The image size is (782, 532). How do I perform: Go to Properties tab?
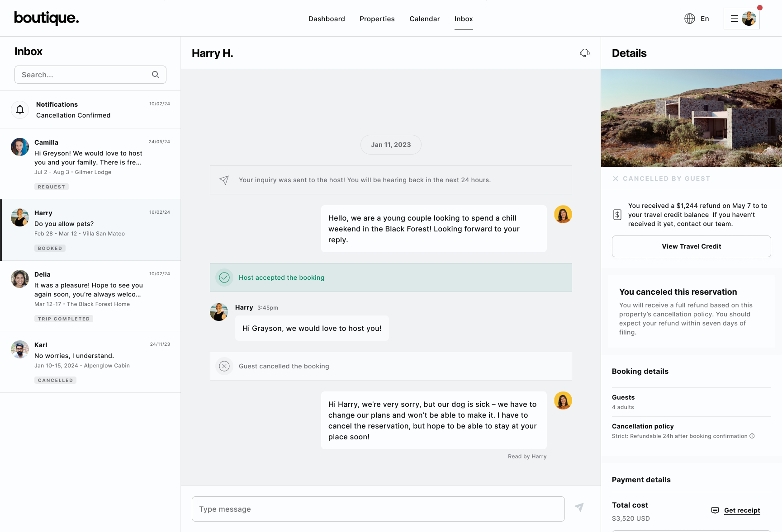377,19
